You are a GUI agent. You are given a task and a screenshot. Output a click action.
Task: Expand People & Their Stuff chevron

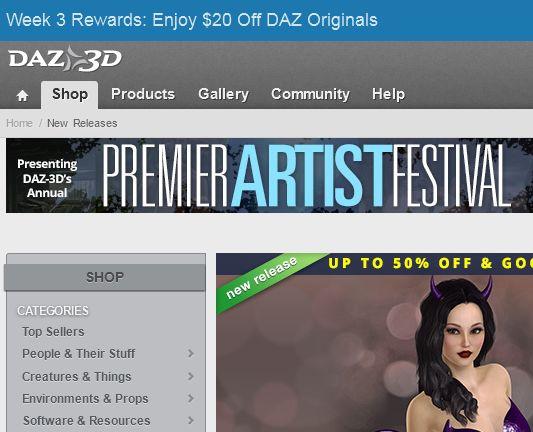[191, 353]
